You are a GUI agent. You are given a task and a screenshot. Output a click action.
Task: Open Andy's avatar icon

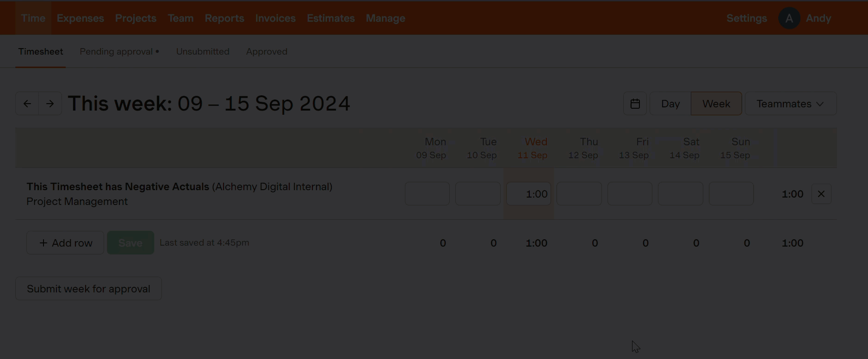click(x=789, y=19)
